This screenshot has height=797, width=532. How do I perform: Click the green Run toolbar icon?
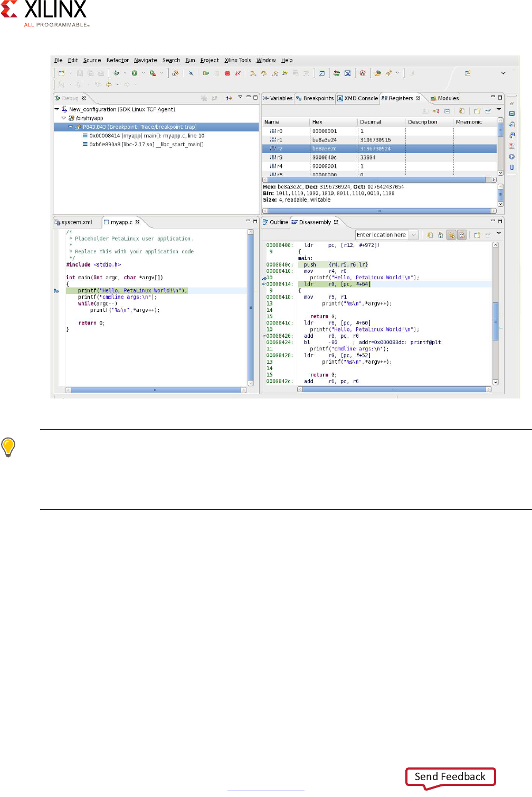[x=135, y=73]
